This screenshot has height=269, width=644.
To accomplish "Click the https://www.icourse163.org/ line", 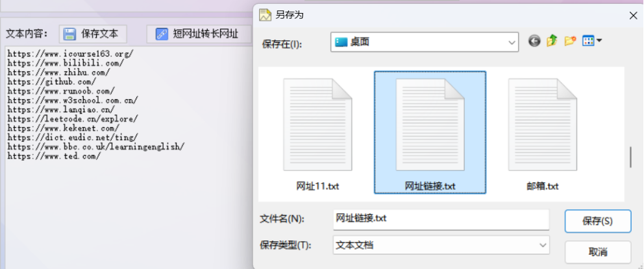I will [x=71, y=53].
